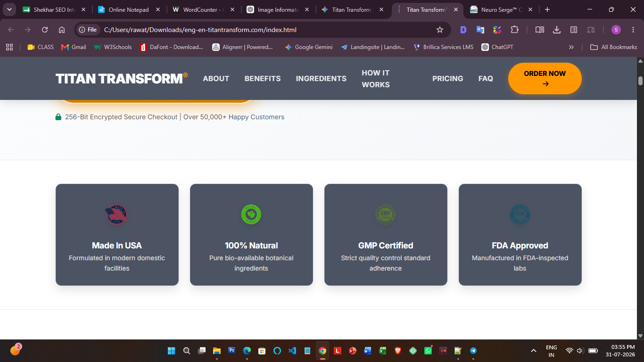Open Brave browser from the taskbar
The width and height of the screenshot is (644, 362).
coord(398,351)
